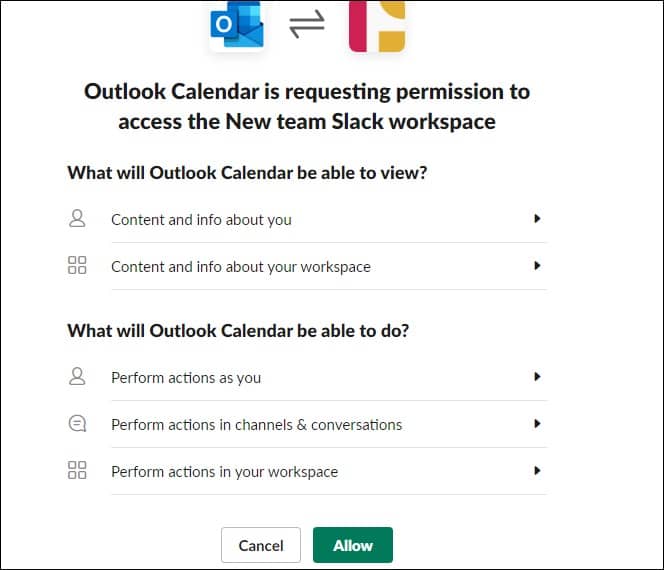Screen dimensions: 664x570
Task: Click grid icon beside Content and info about your workspace
Action: pyautogui.click(x=77, y=266)
